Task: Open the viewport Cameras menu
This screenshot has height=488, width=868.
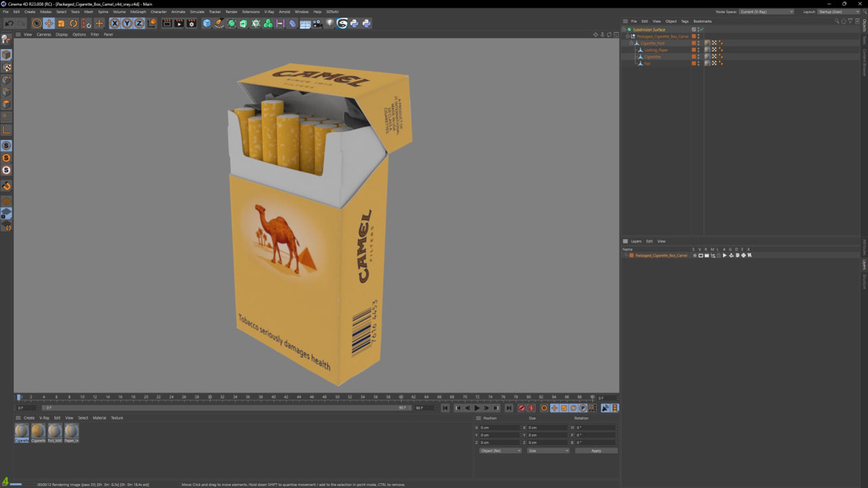Action: pos(44,35)
